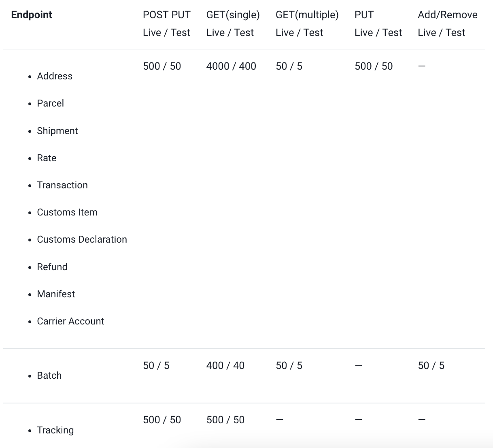Click the GET(single) column header
The width and height of the screenshot is (493, 448).
pos(233,15)
